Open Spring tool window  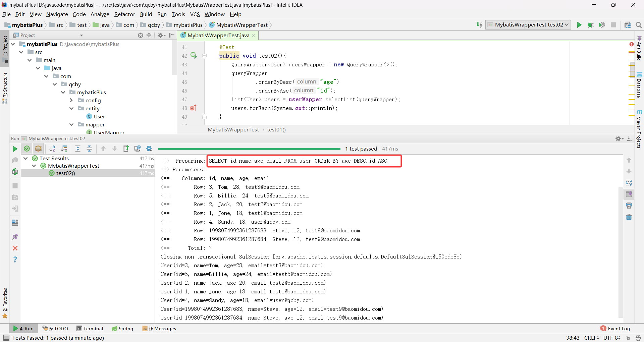[x=122, y=329]
